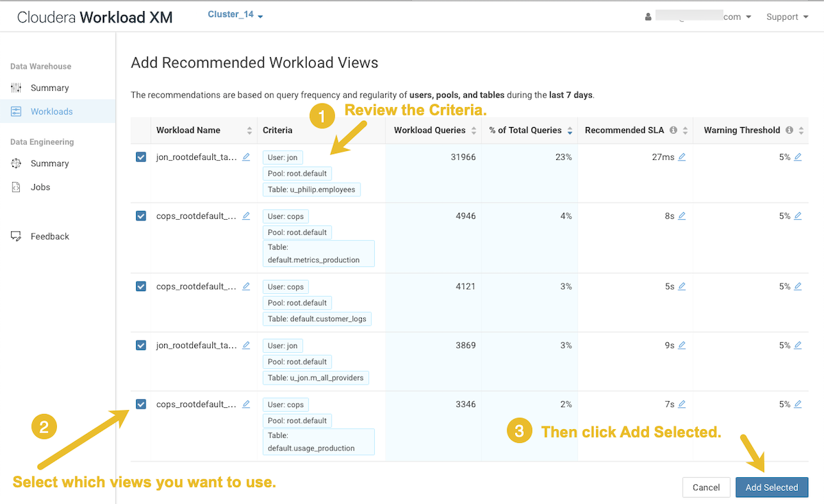Deselect the workload with 4946 queries
824x504 pixels.
pos(141,216)
